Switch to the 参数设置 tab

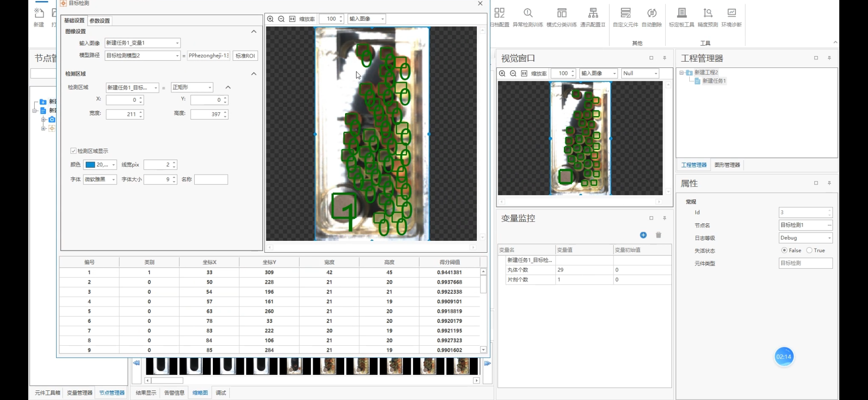100,21
